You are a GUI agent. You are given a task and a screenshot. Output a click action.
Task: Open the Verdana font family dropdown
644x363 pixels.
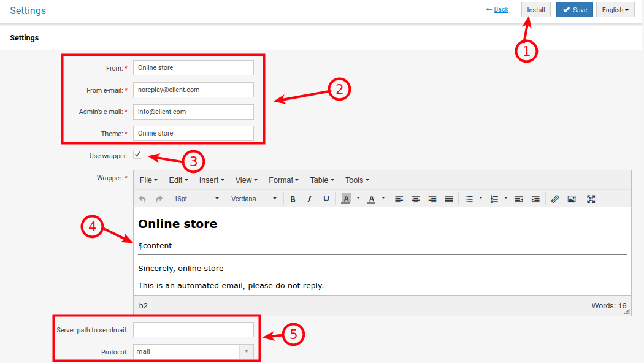(x=253, y=199)
